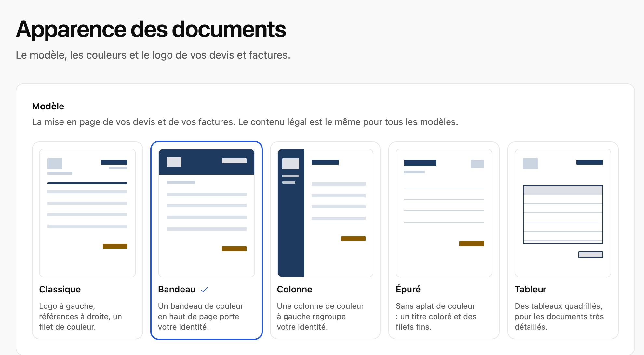Viewport: 644px width, 355px height.
Task: Click text 'La mise en page de vos devis'
Action: click(245, 122)
